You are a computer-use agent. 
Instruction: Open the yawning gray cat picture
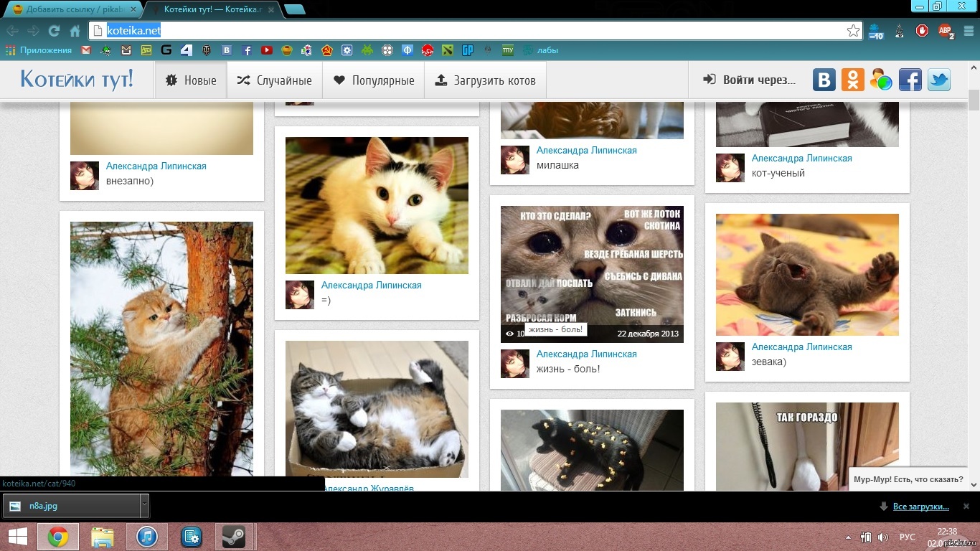click(807, 275)
